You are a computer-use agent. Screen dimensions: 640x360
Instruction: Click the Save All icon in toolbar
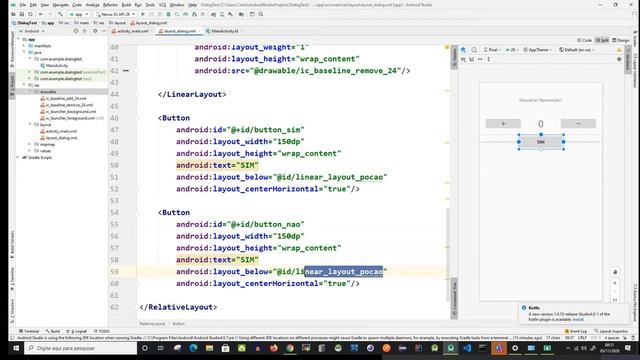22,14
